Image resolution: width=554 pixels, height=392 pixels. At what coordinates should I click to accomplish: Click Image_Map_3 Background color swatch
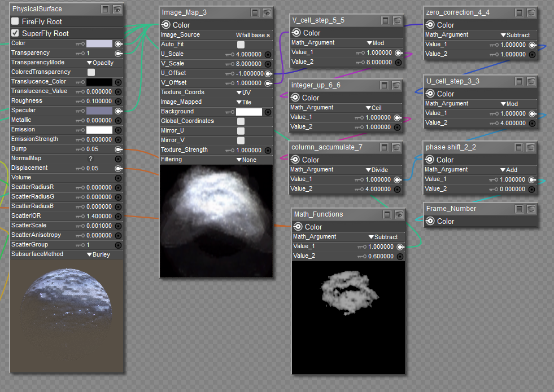pyautogui.click(x=249, y=112)
